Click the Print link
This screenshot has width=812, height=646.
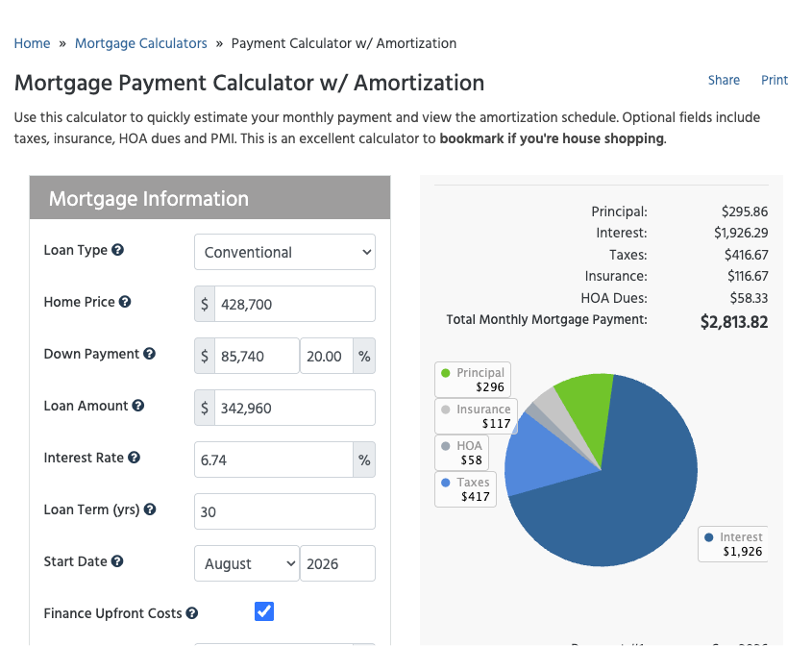click(775, 80)
